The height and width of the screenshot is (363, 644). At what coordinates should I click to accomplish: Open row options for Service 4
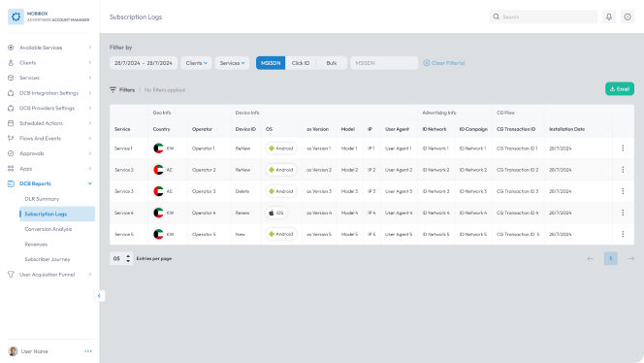623,213
